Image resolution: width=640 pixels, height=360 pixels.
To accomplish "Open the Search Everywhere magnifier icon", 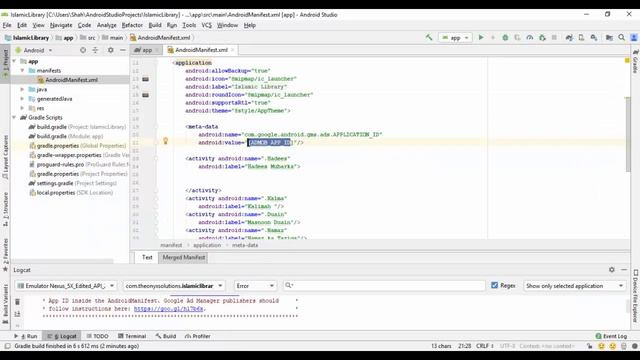I will pos(621,38).
